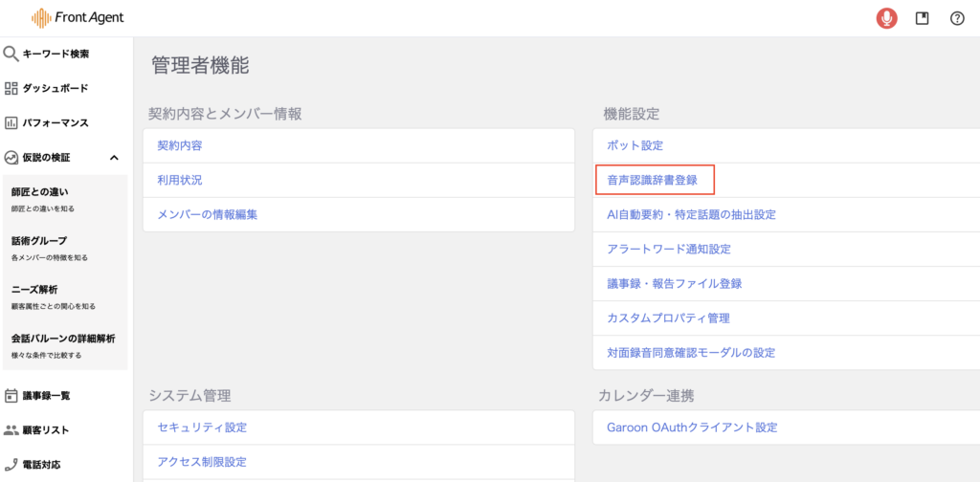
Task: Collapse the 仮説の検証 section chevron
Action: (x=114, y=158)
